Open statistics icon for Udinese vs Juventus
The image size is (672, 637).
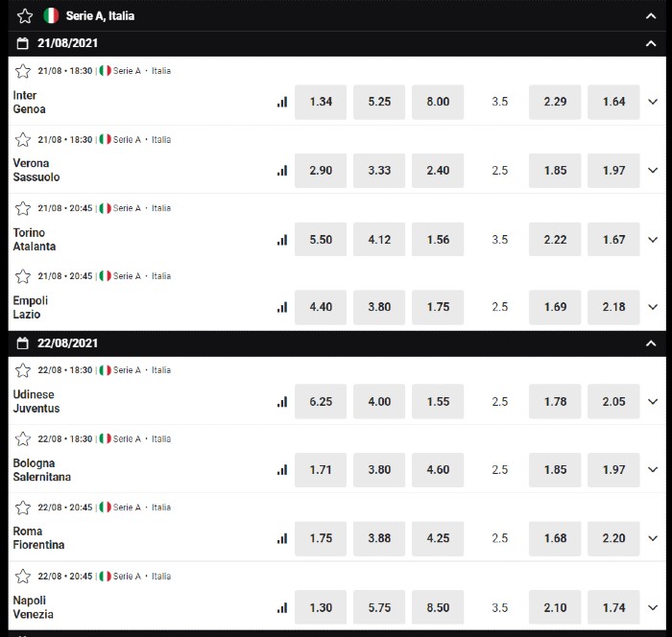tap(282, 401)
